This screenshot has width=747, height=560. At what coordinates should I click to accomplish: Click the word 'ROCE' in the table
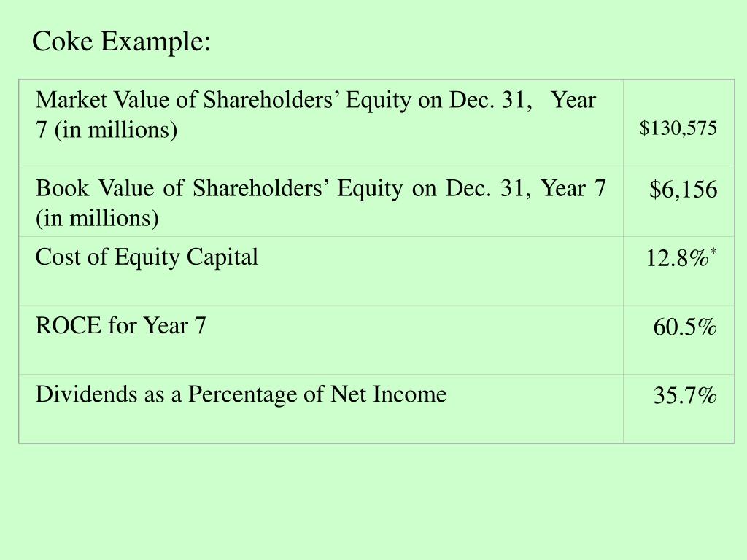point(68,326)
